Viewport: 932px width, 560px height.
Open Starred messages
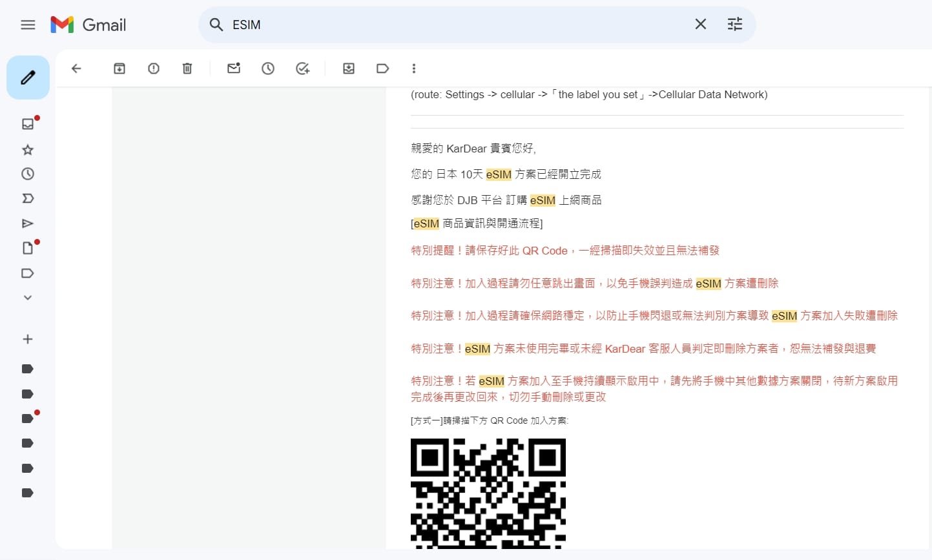click(x=28, y=150)
